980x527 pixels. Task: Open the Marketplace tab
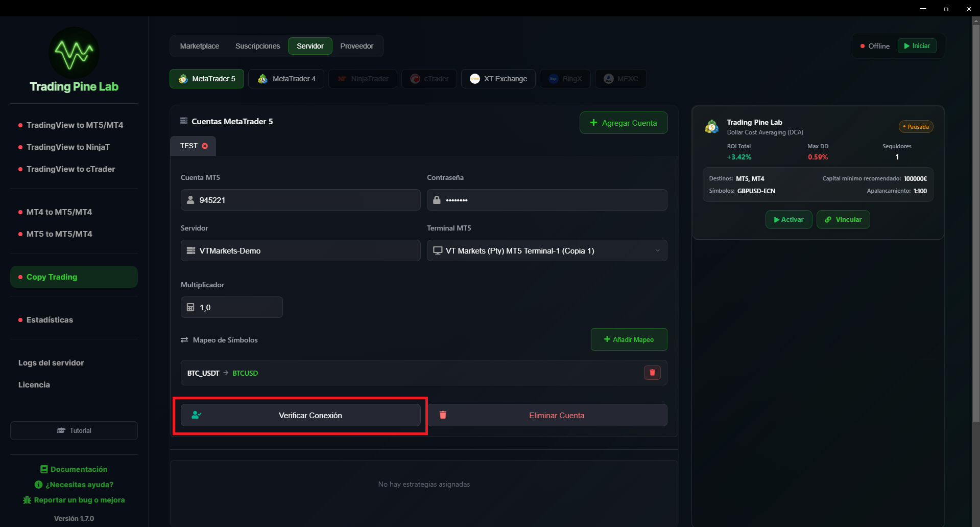(199, 46)
